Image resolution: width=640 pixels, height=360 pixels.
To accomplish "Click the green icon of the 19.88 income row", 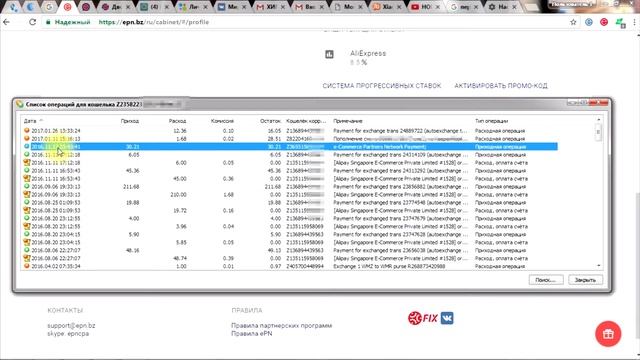I will click(x=27, y=202).
